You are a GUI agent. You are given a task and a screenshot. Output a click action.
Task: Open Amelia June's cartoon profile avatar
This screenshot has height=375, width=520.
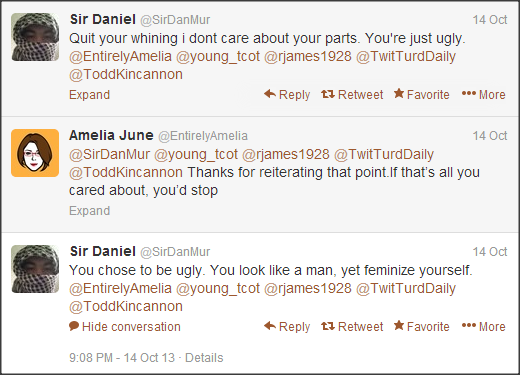pos(35,153)
